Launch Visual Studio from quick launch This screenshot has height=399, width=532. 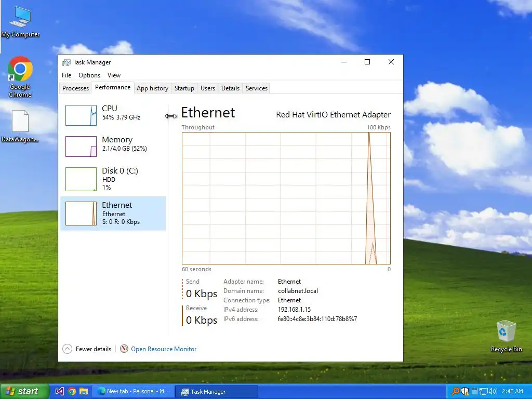pyautogui.click(x=59, y=391)
